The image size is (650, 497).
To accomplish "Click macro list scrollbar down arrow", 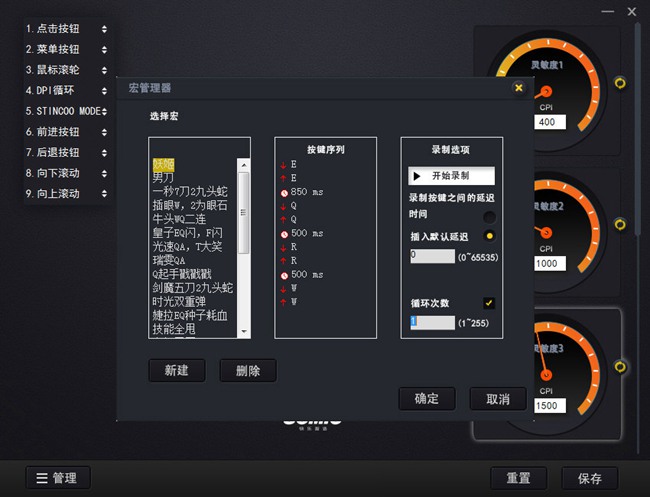I will click(244, 331).
